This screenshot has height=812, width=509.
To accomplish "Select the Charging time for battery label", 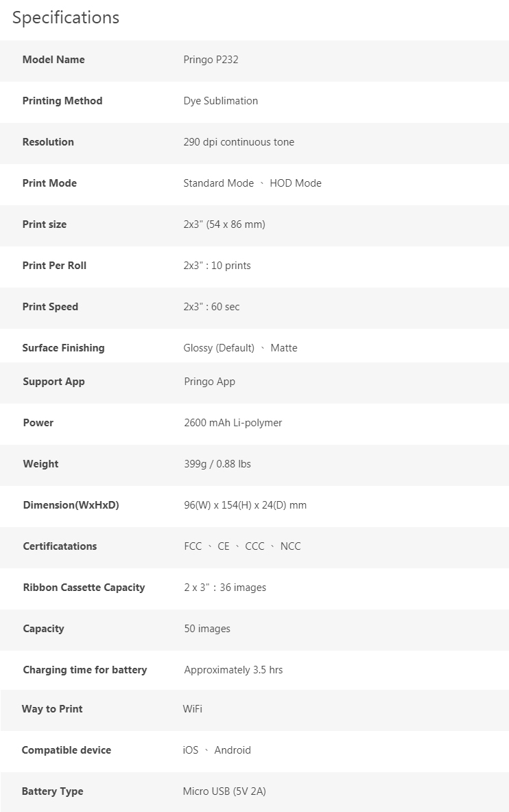I will (85, 670).
